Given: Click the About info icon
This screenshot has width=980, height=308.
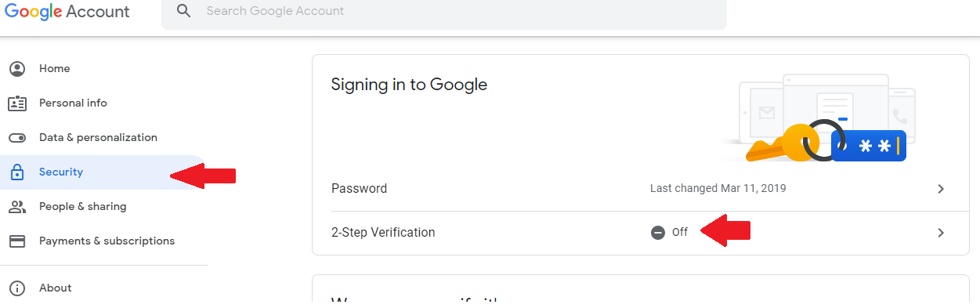Looking at the screenshot, I should pos(17,288).
